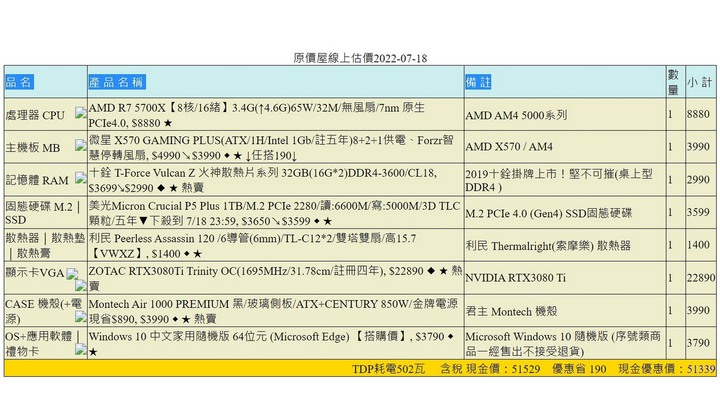Click the TDP耗電502瓦 summary text
The height and width of the screenshot is (405, 720).
(388, 369)
